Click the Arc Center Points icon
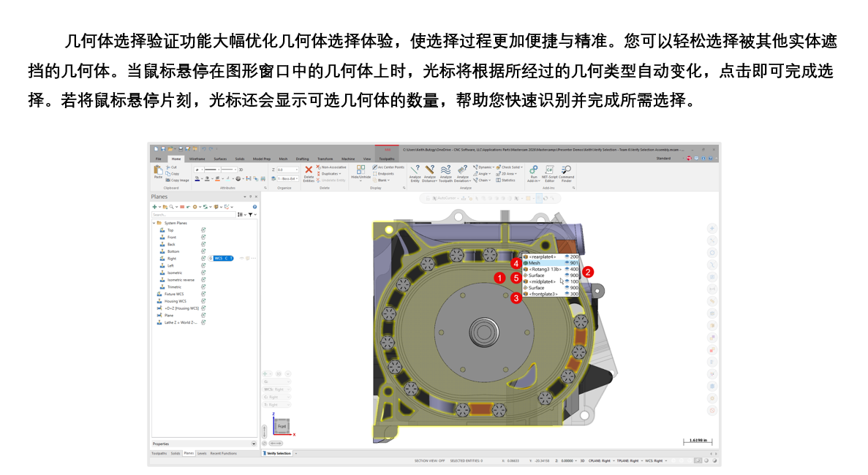Viewport: 868px width, 475px height. coord(374,167)
